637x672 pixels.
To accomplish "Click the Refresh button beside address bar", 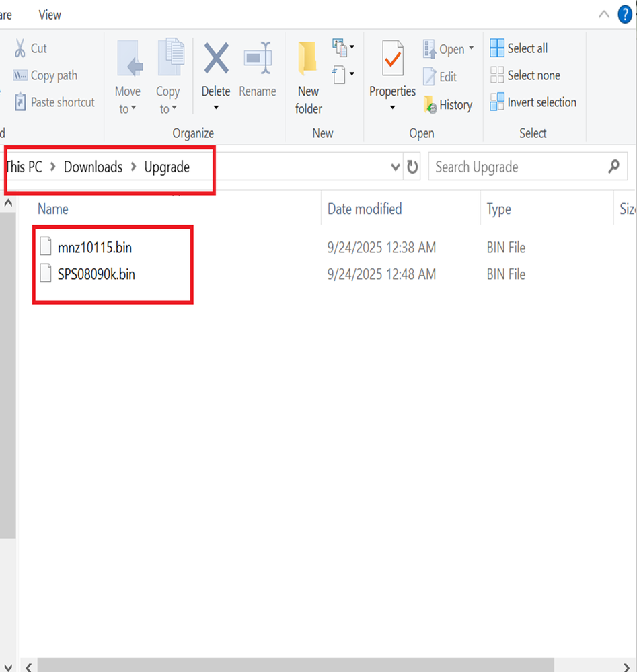I will click(412, 167).
